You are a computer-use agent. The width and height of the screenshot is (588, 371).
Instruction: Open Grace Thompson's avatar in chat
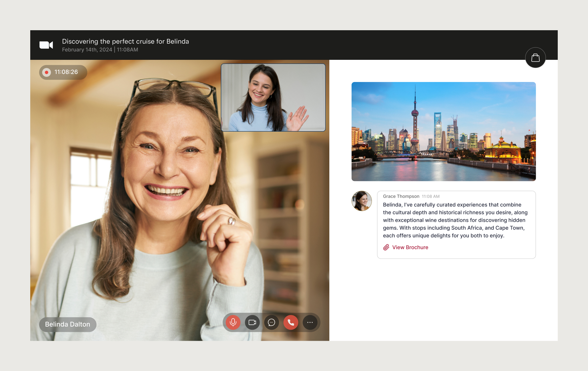click(x=362, y=201)
